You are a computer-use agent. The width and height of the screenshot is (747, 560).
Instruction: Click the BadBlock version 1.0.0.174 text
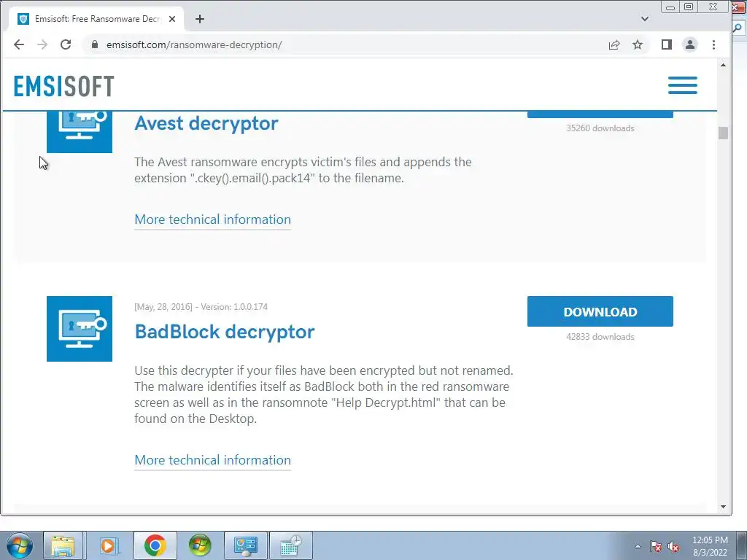[234, 307]
